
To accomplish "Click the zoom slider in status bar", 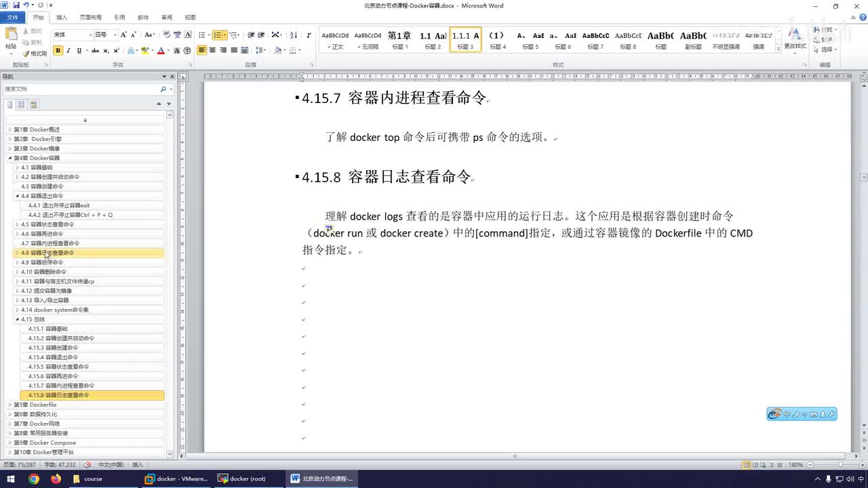I will click(840, 465).
